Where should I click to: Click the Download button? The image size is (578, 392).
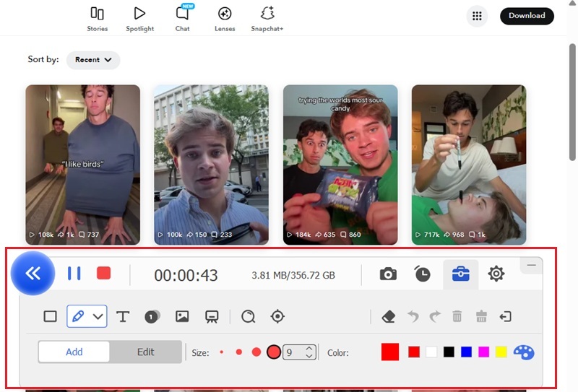coord(527,16)
